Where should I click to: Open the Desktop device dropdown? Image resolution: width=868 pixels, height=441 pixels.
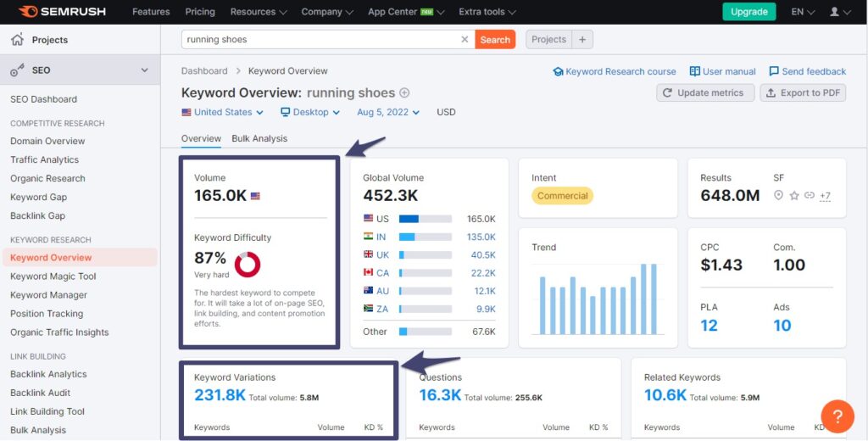[x=310, y=112]
